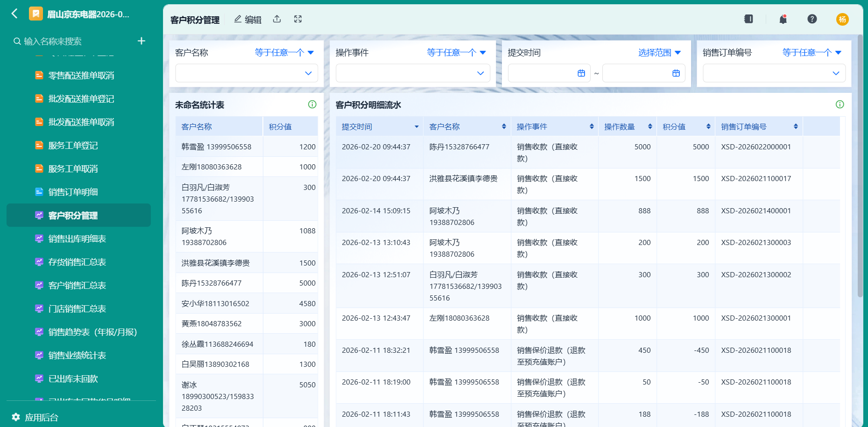Image resolution: width=868 pixels, height=427 pixels.
Task: Click the back arrow in sidebar
Action: pos(14,14)
